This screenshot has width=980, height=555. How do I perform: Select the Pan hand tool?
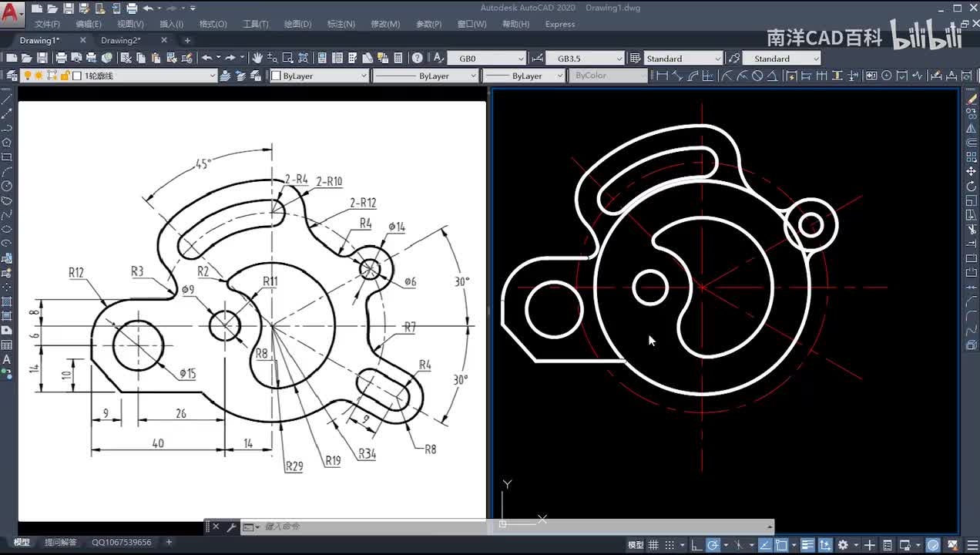click(x=257, y=58)
